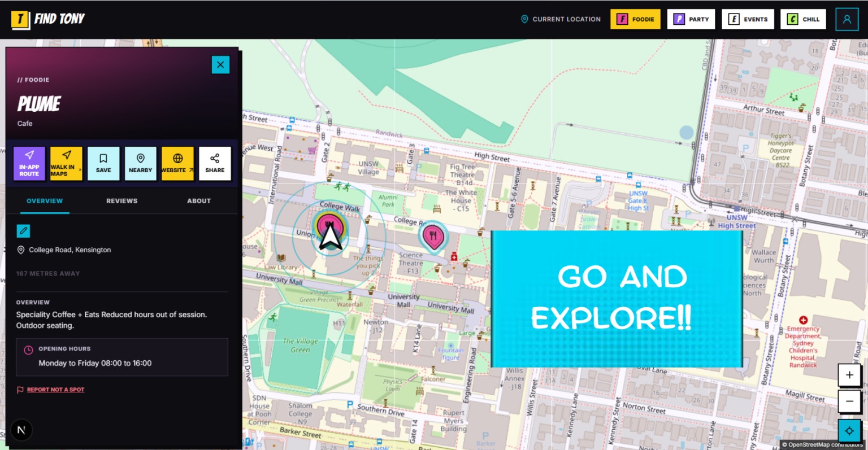The width and height of the screenshot is (868, 450).
Task: Close the Plume details panel
Action: tap(220, 64)
